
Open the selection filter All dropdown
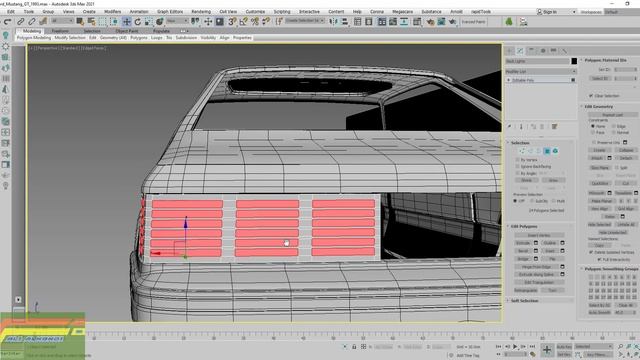(62, 21)
